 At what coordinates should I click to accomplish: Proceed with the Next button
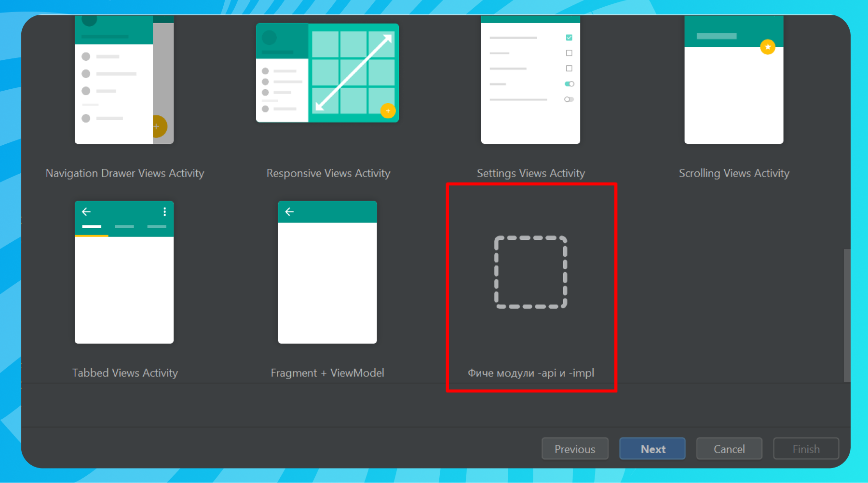coord(652,449)
